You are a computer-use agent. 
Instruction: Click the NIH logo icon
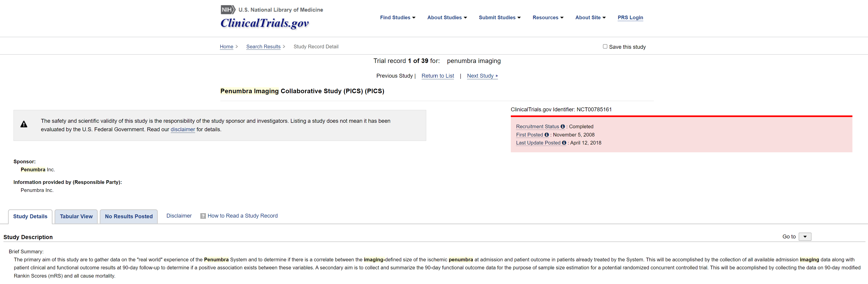click(x=228, y=9)
